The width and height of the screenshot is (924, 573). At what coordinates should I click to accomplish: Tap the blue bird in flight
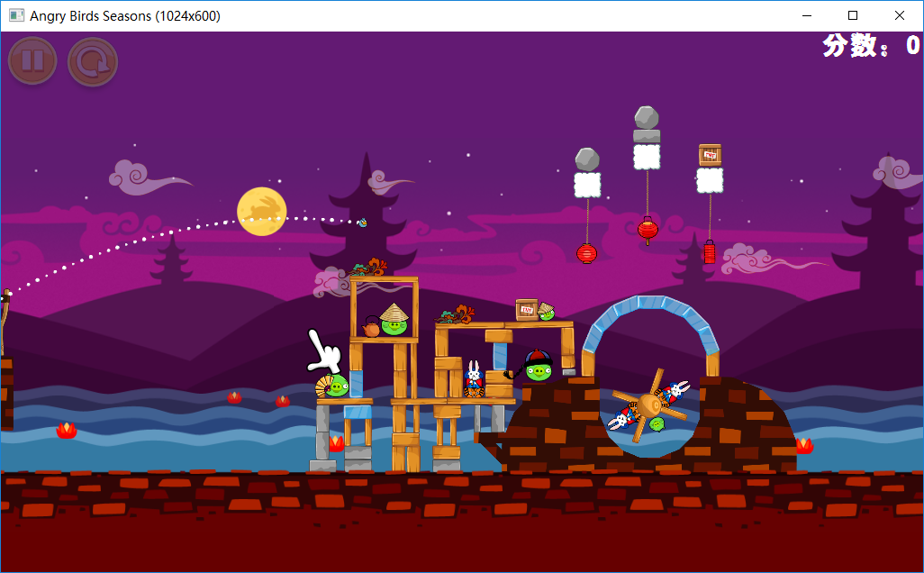click(x=362, y=223)
